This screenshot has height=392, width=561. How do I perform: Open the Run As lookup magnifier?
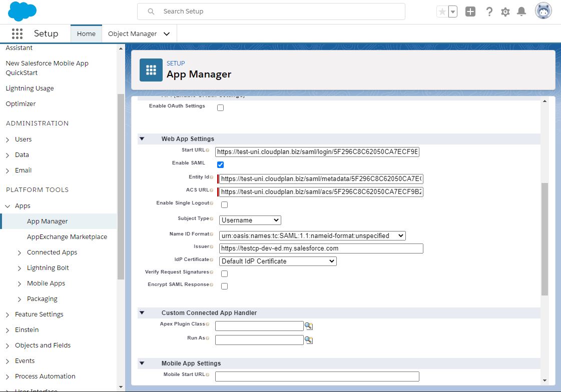point(308,339)
